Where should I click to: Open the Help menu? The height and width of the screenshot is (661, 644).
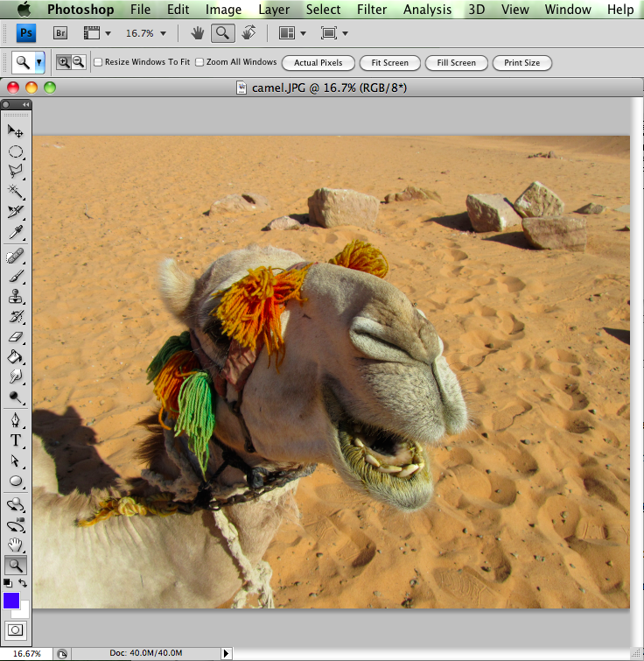[x=620, y=10]
